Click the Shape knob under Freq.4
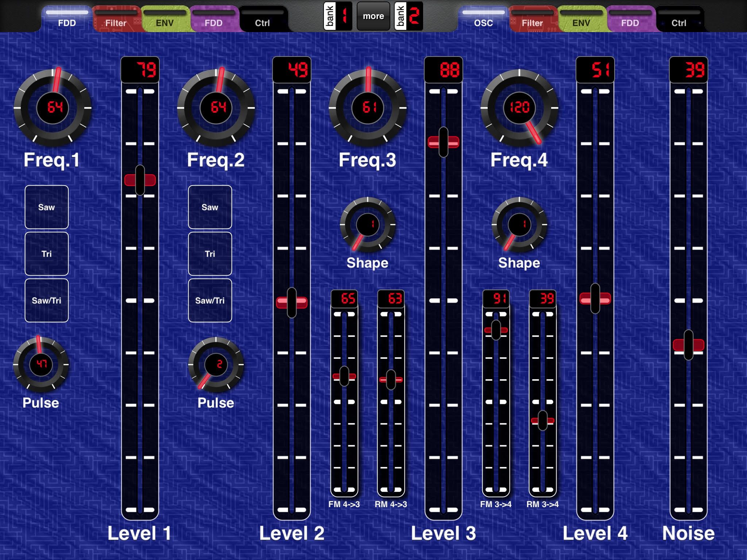747x560 pixels. pyautogui.click(x=519, y=225)
